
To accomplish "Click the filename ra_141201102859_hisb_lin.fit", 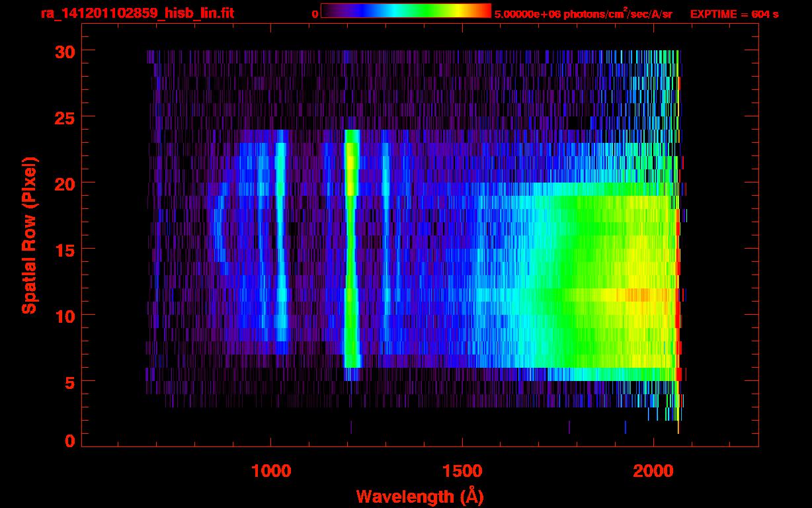I will [x=138, y=13].
